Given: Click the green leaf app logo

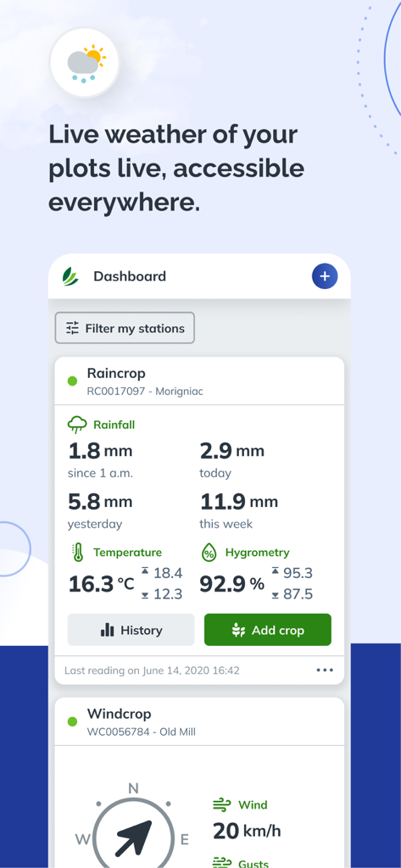Looking at the screenshot, I should point(70,275).
